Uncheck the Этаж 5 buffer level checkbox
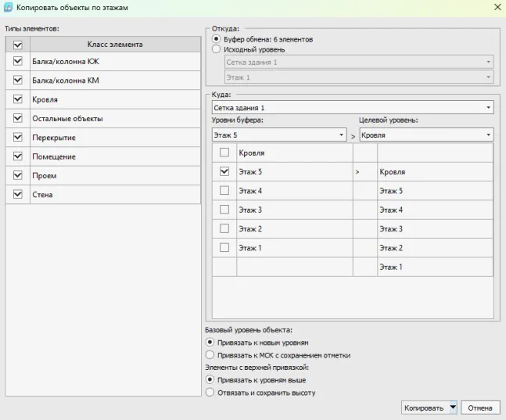This screenshot has width=506, height=420. pyautogui.click(x=224, y=171)
